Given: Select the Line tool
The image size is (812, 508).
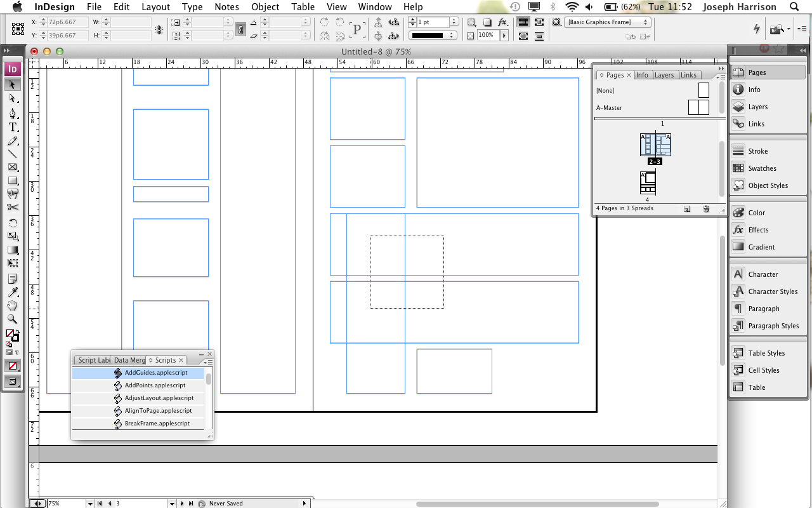Looking at the screenshot, I should pos(12,152).
